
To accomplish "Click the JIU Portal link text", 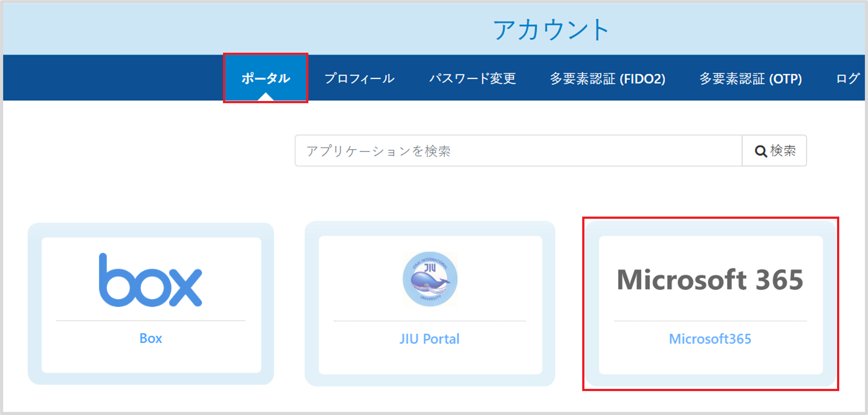I will pos(429,339).
